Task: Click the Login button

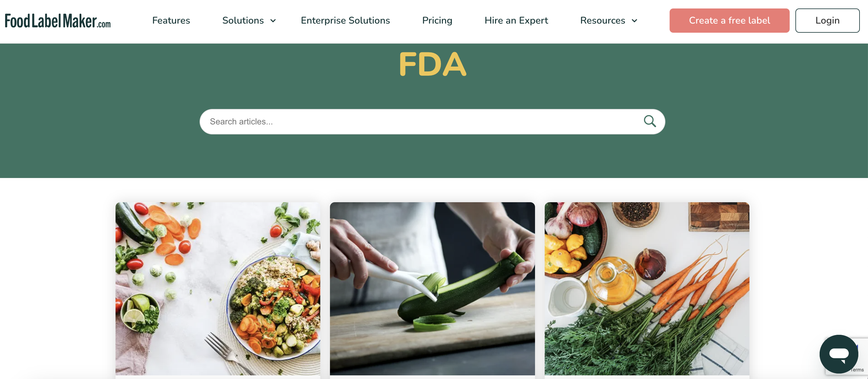Action: tap(827, 21)
